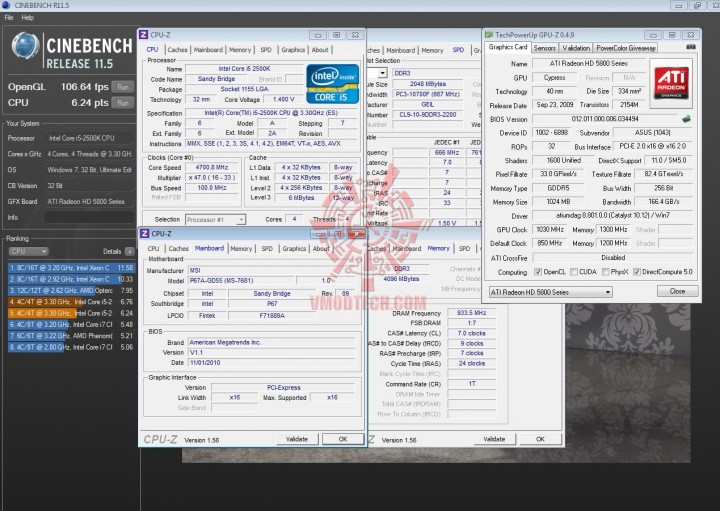The height and width of the screenshot is (511, 720).
Task: Click Validate in CPU-Z Mainboard window
Action: (297, 439)
